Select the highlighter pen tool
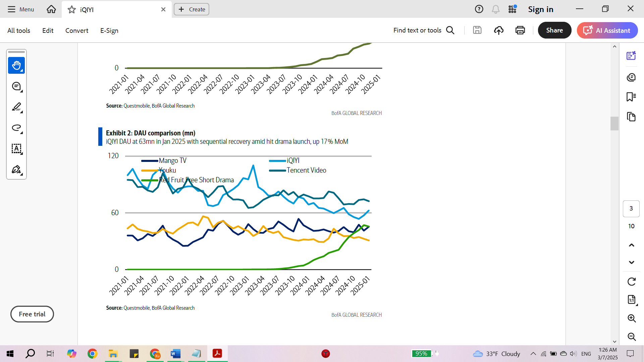 pyautogui.click(x=16, y=107)
